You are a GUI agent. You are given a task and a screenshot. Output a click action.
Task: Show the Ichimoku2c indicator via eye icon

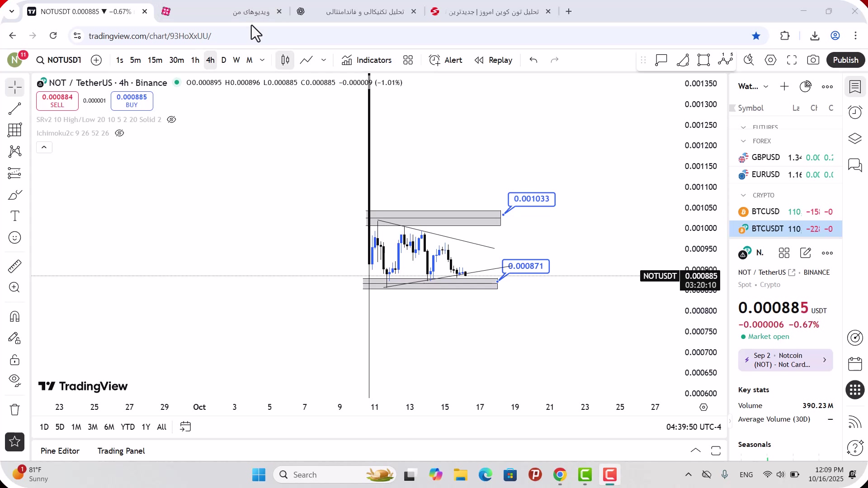point(119,133)
